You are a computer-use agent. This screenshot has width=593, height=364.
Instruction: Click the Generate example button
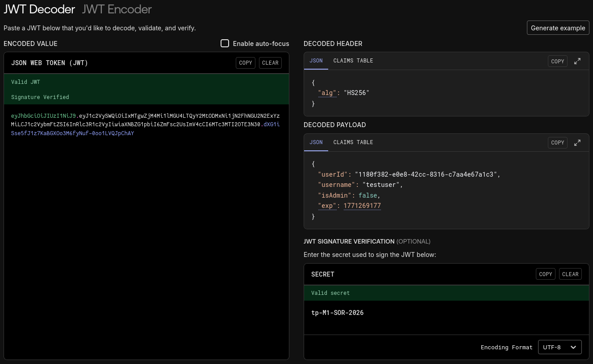tap(558, 28)
